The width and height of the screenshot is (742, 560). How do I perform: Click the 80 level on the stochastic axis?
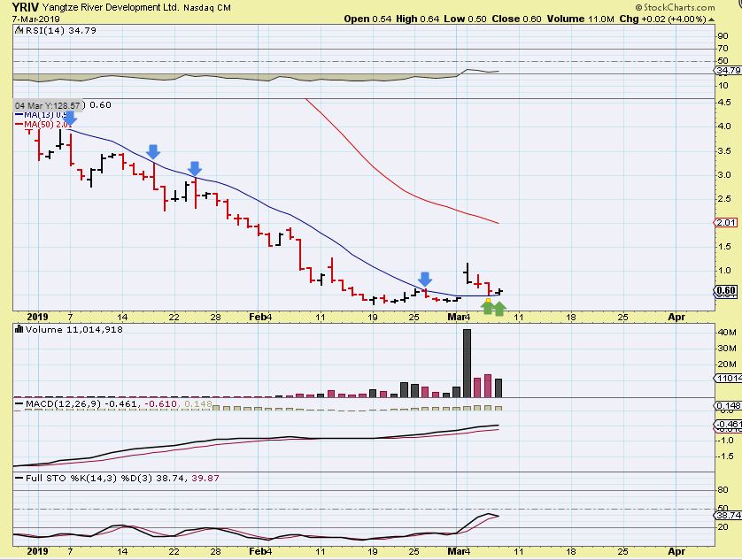click(x=723, y=490)
